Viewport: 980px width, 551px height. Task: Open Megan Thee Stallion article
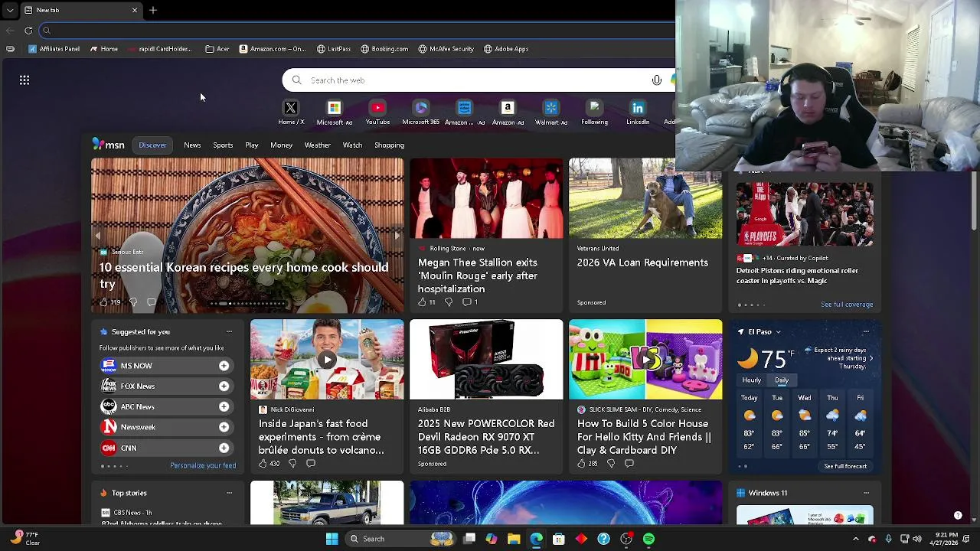pos(478,275)
